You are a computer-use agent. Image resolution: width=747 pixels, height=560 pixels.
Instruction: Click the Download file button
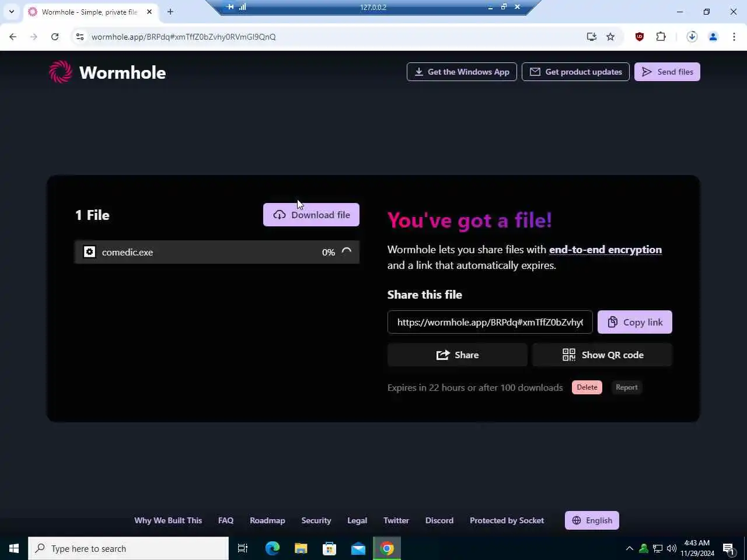coord(311,215)
